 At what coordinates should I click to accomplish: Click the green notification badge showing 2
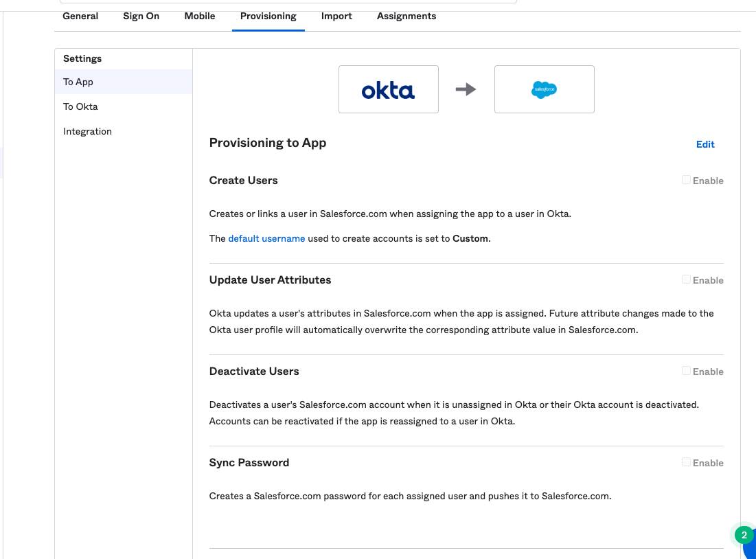click(x=744, y=535)
